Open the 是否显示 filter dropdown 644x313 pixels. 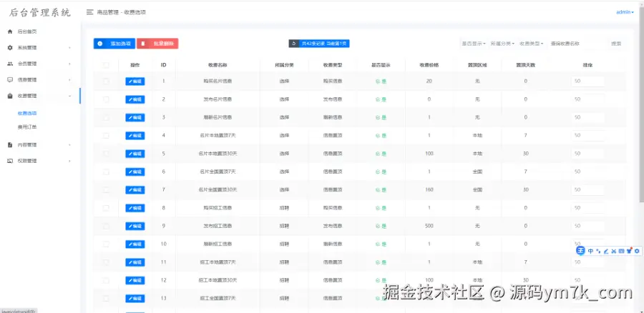click(x=473, y=44)
